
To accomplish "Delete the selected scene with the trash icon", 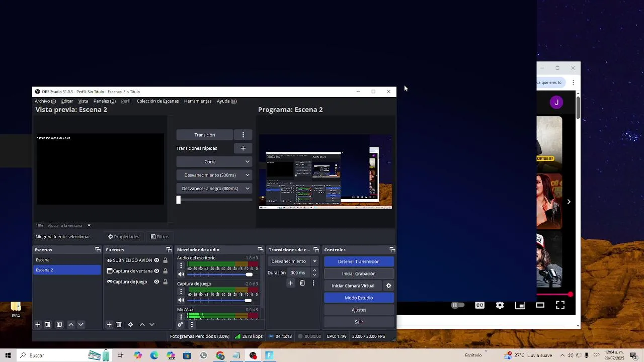I will 48,325.
